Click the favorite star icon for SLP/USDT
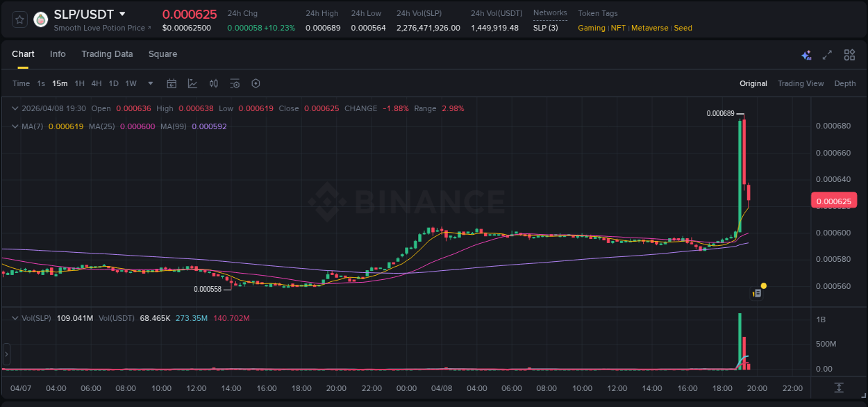 [19, 19]
